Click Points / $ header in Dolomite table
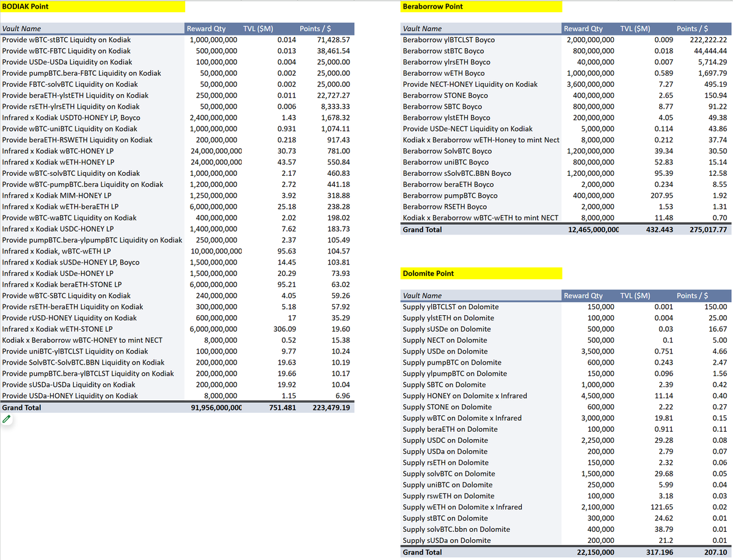 693,296
